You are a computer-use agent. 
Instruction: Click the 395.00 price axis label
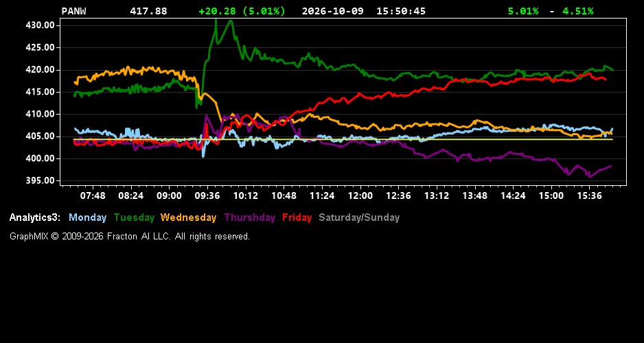tap(40, 181)
